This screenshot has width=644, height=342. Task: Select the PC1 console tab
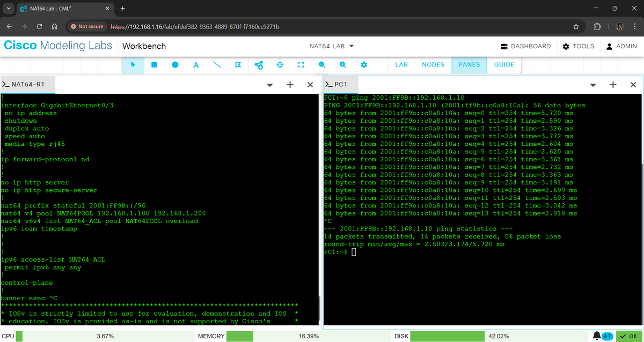click(340, 85)
